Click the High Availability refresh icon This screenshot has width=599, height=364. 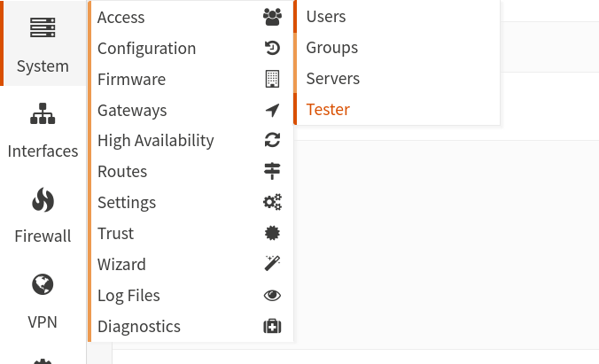click(x=272, y=140)
